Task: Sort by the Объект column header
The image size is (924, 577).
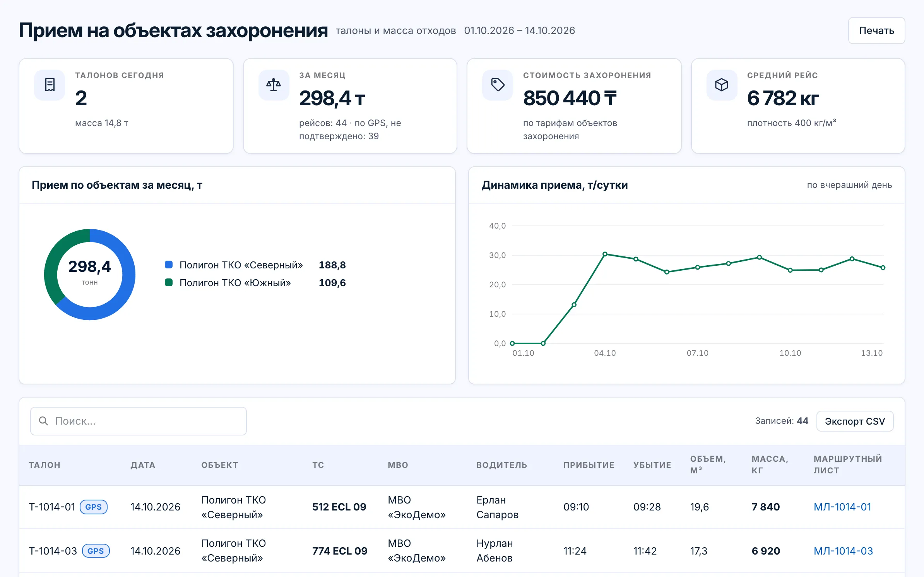Action: (x=219, y=465)
